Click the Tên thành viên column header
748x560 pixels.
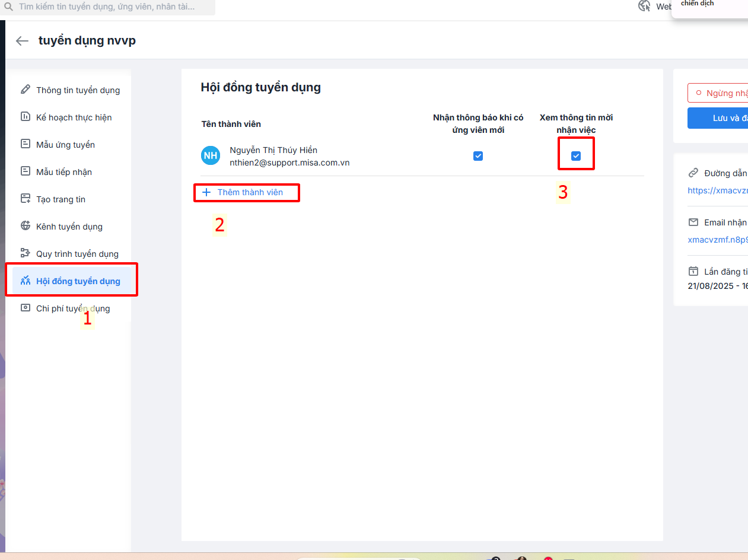tap(231, 124)
